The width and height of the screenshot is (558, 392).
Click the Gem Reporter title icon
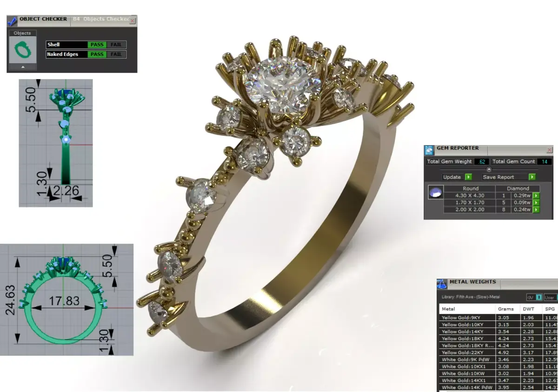[429, 150]
